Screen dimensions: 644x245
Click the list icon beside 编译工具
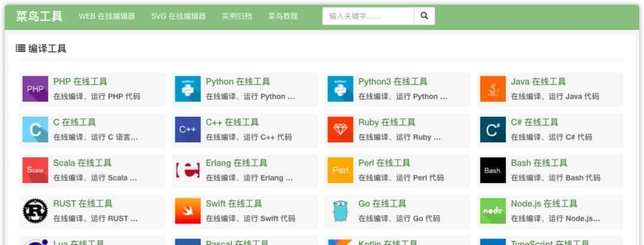tap(20, 48)
